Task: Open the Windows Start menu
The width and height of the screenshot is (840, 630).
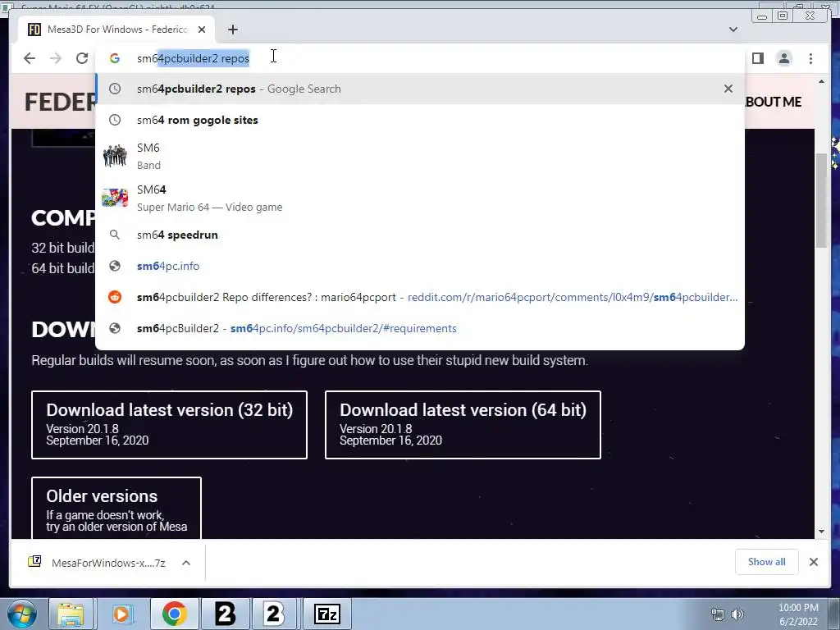Action: (x=22, y=614)
